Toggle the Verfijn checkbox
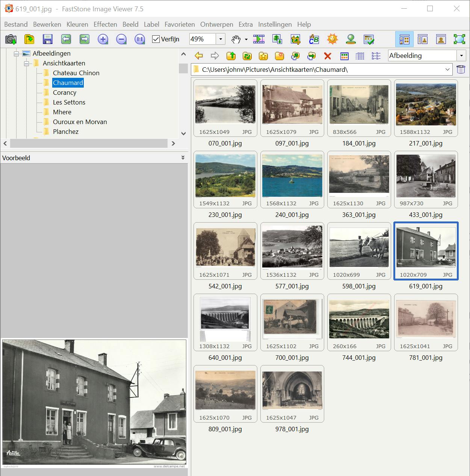 tap(156, 39)
